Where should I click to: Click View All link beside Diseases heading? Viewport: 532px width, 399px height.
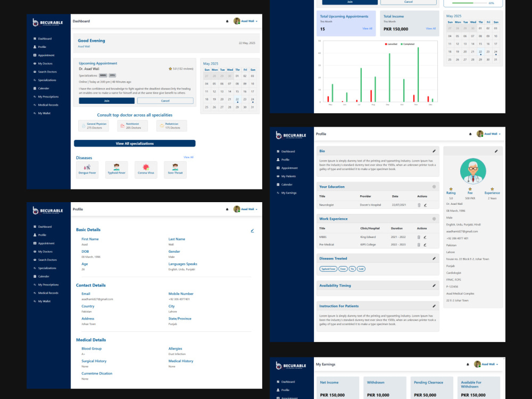click(x=188, y=157)
